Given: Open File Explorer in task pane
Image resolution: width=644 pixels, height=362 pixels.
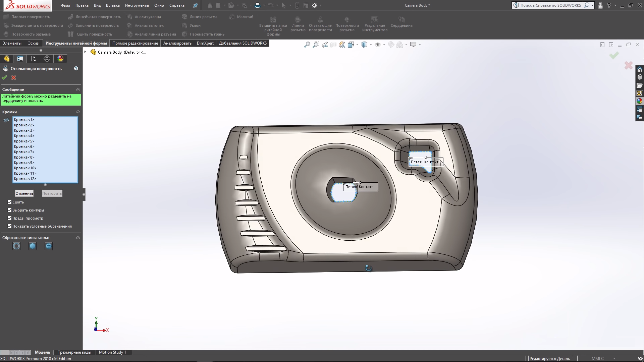Looking at the screenshot, I should [639, 85].
